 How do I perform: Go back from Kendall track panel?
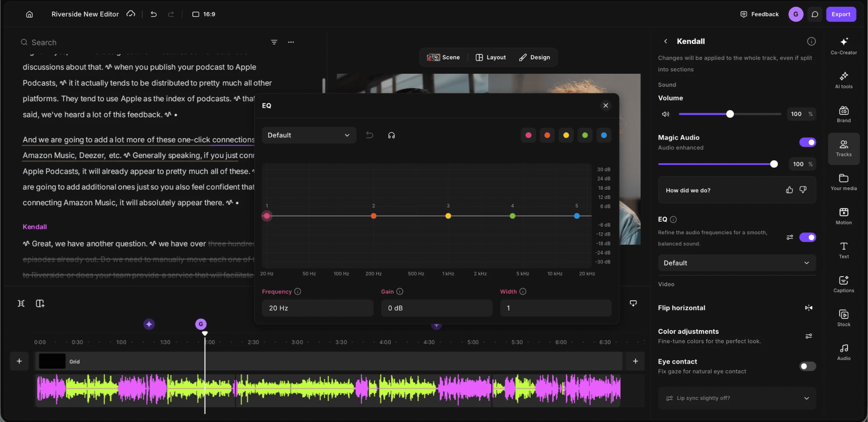point(665,41)
